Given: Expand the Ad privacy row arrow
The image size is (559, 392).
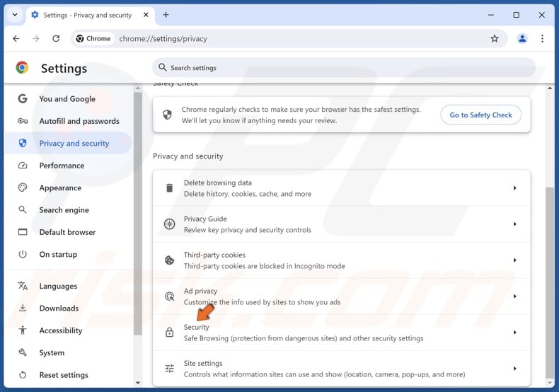Looking at the screenshot, I should 514,296.
